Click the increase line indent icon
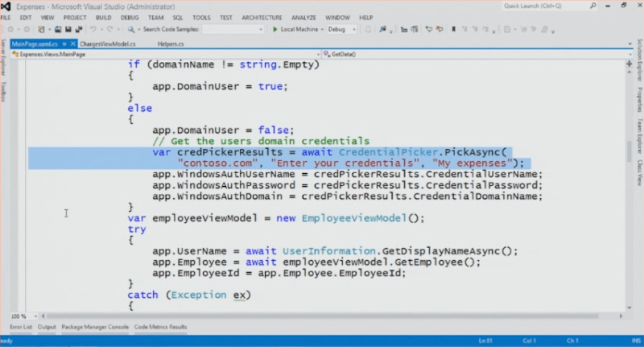The height and width of the screenshot is (347, 644). (x=415, y=29)
